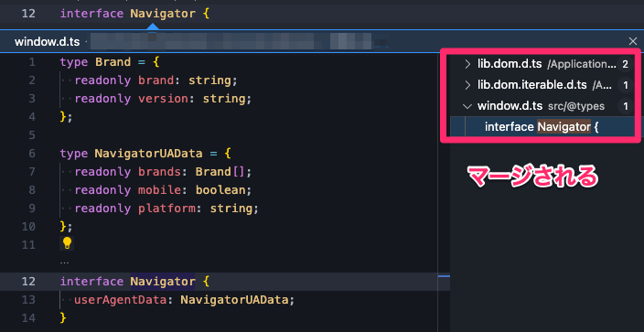Screen dimensions: 644x332
Task: Click the window.d.ts peek title
Action: 48,41
